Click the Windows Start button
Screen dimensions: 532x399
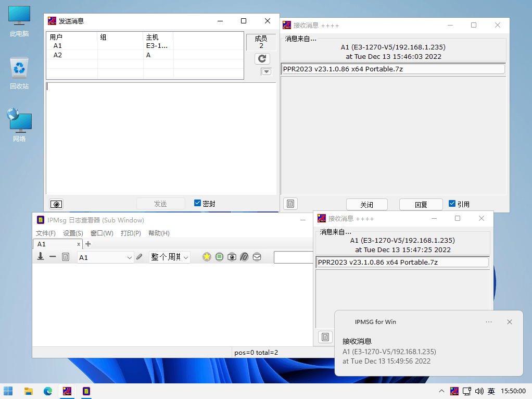pos(8,391)
